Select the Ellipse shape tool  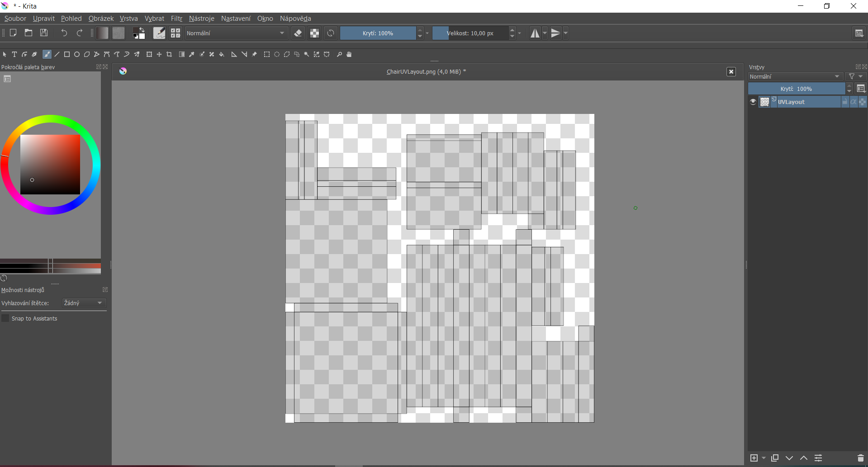[77, 54]
